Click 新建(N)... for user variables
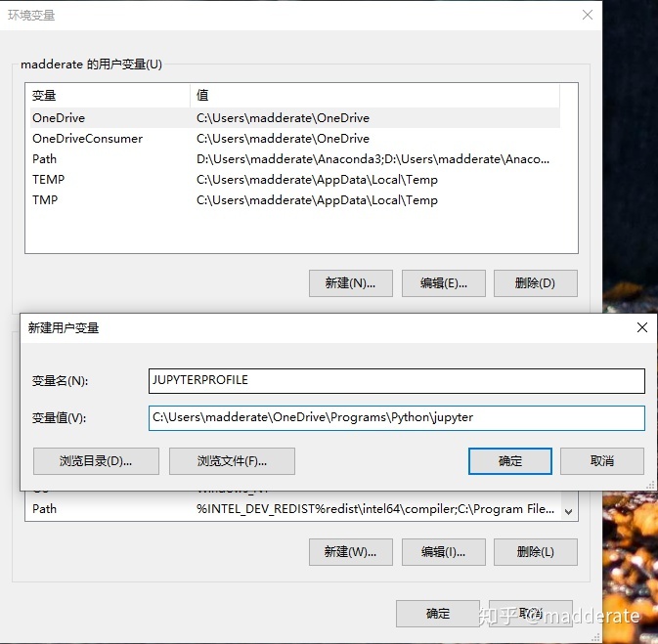The image size is (658, 644). click(x=351, y=283)
